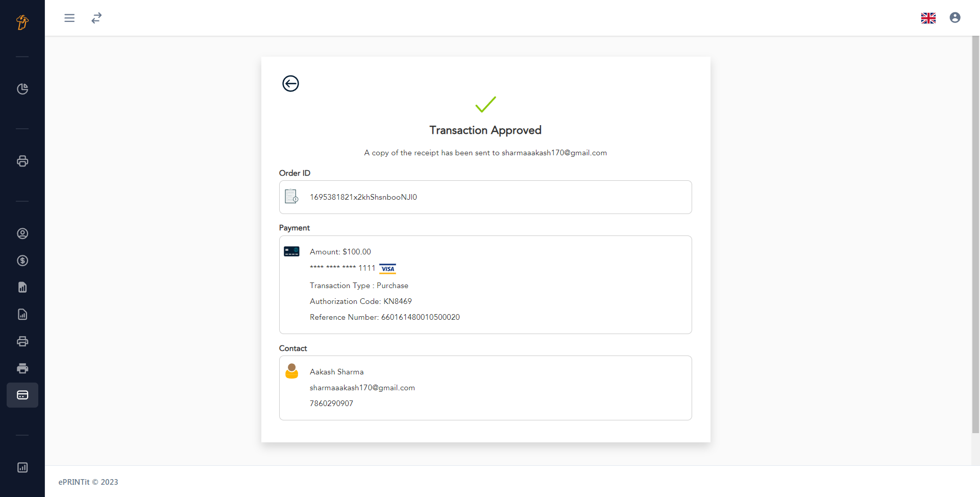The width and height of the screenshot is (980, 497).
Task: Open the UK flag language selector
Action: point(928,18)
